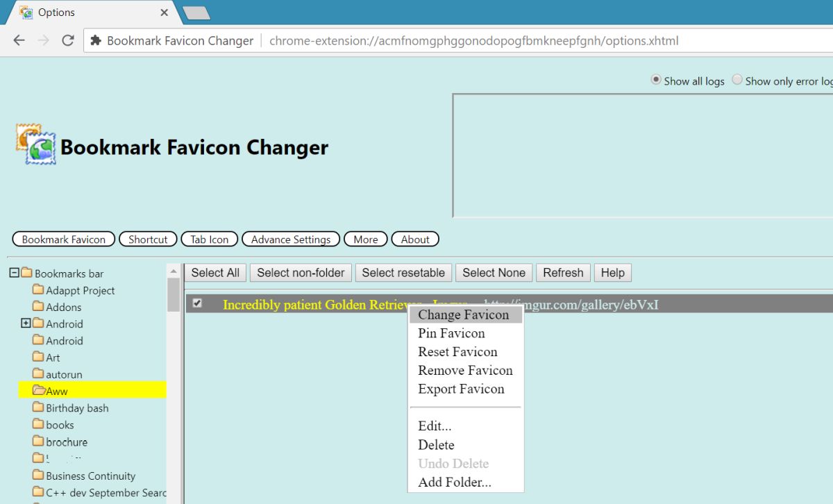Select Show only error logs radio button
The width and height of the screenshot is (833, 504).
[737, 80]
